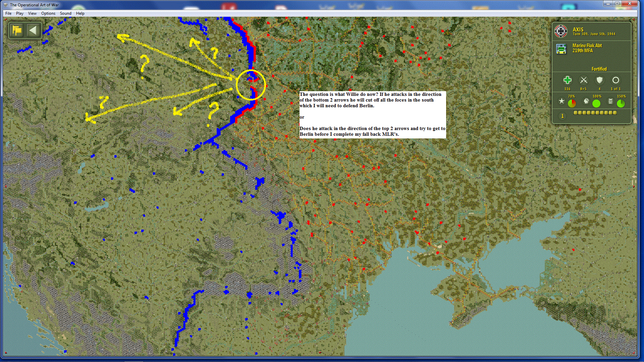
Task: Click the fuel can supply icon
Action: click(x=610, y=101)
